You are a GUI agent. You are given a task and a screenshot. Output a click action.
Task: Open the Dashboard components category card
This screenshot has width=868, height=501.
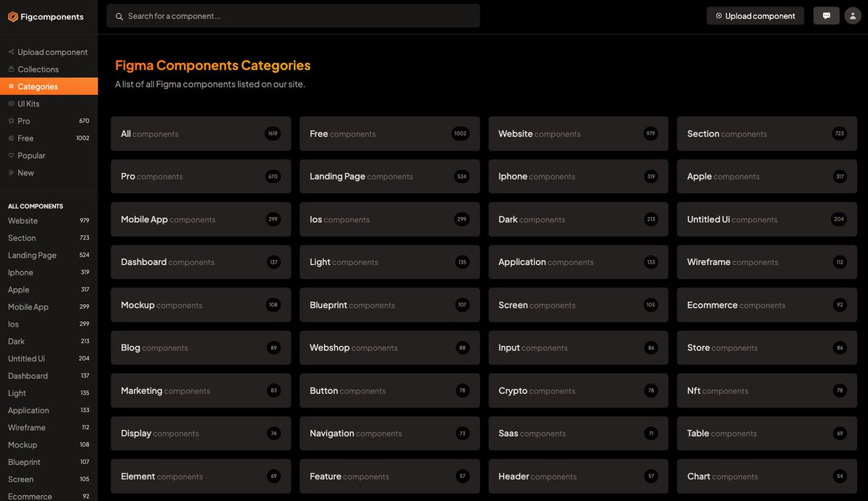(x=200, y=262)
